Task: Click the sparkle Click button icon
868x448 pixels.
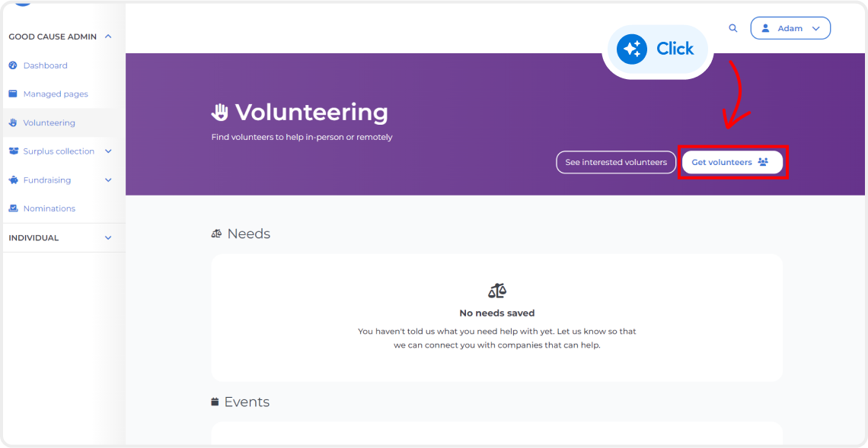Action: point(632,48)
